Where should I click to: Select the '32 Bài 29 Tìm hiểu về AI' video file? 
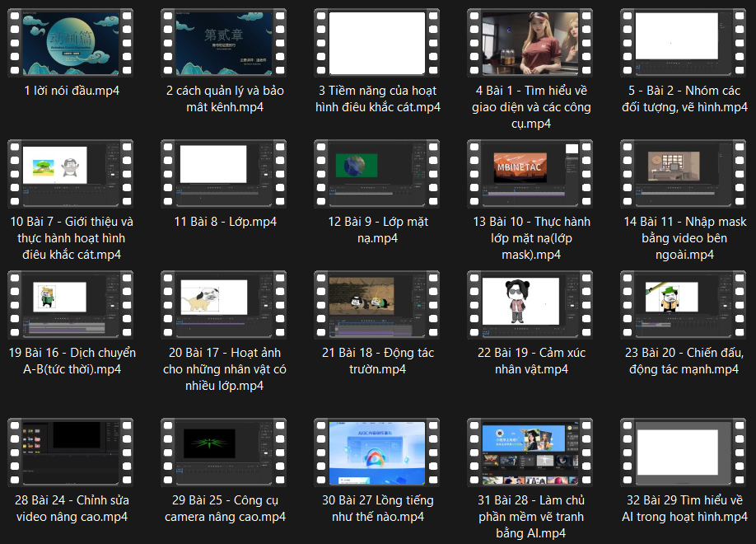[x=684, y=452]
